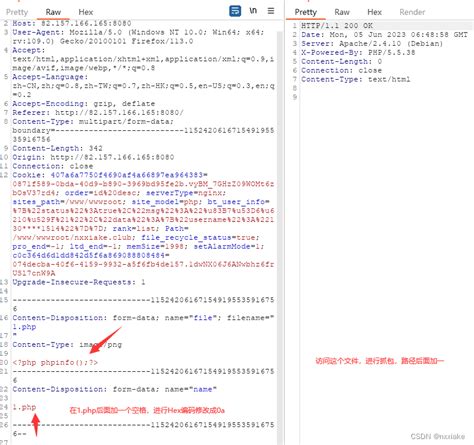Image resolution: width=474 pixels, height=445 pixels.
Task: Click the response Content-Length: 0 line
Action: click(342, 62)
